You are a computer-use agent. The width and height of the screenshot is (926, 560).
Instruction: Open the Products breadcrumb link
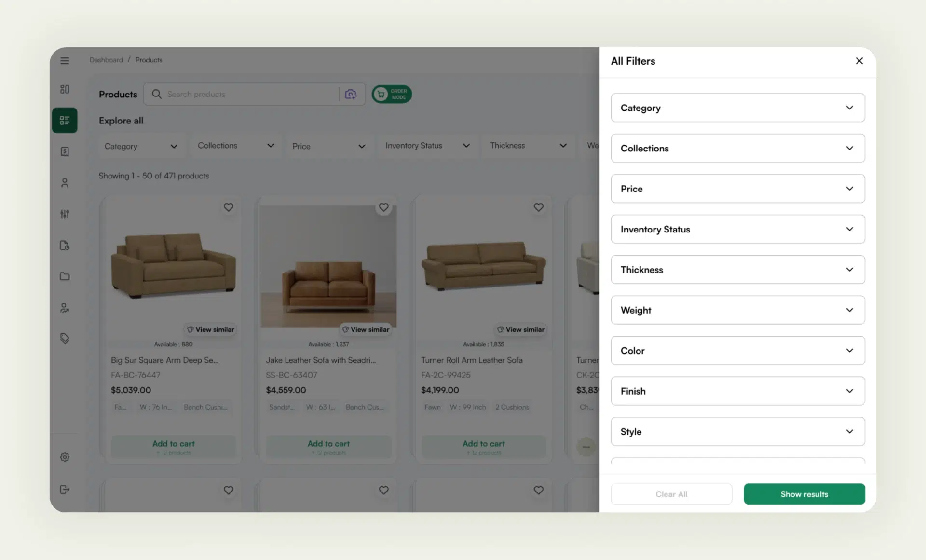pyautogui.click(x=149, y=59)
